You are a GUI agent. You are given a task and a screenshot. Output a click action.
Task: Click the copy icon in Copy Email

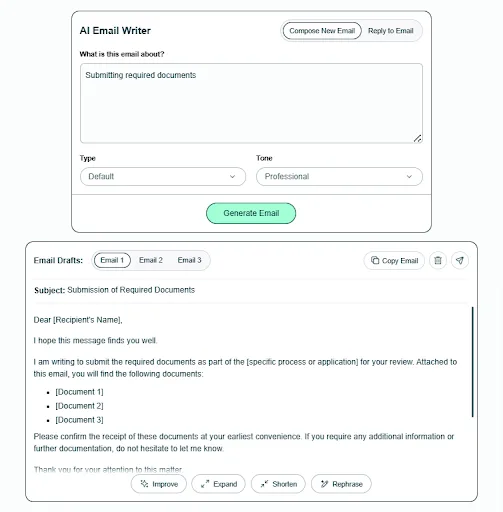coord(375,260)
